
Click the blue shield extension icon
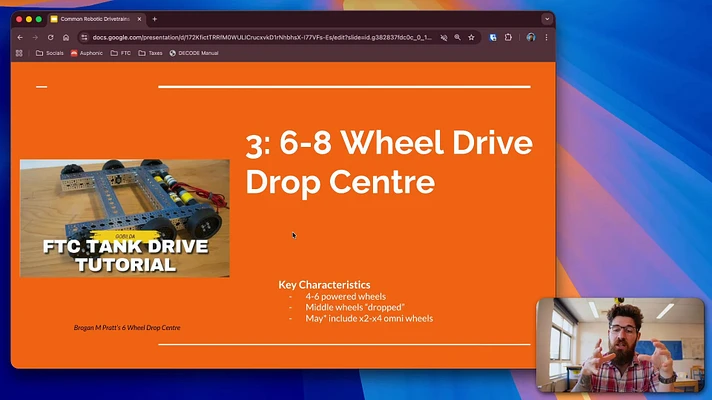tap(493, 38)
